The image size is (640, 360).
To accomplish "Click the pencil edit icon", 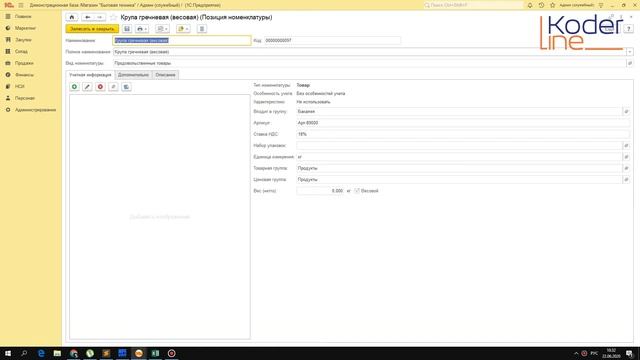I will (x=87, y=87).
